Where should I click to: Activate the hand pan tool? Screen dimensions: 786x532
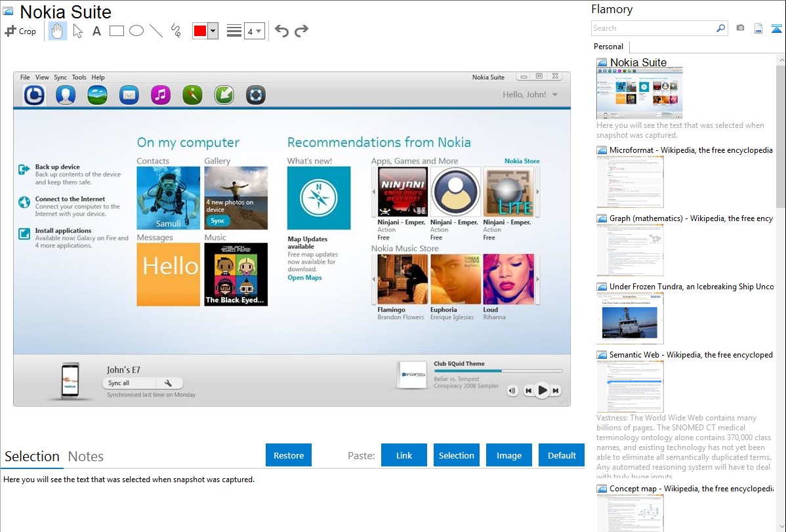58,31
